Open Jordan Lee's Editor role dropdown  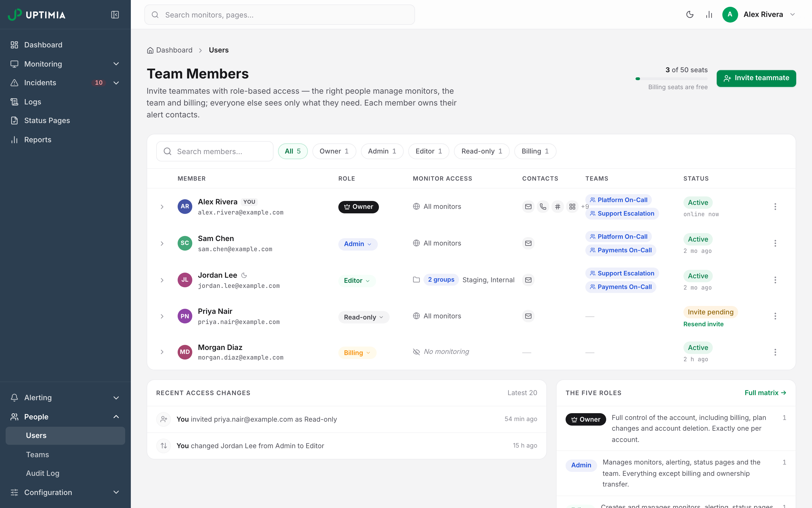(x=357, y=281)
